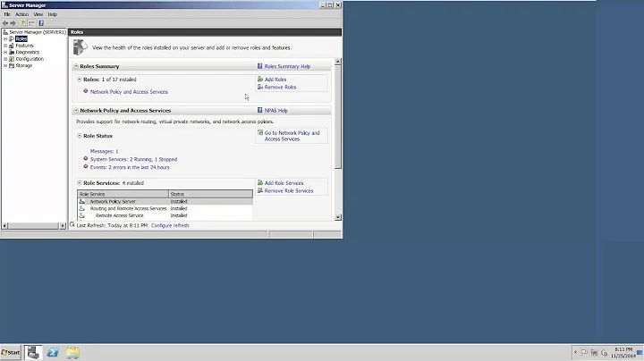Click the Start button

(11, 352)
